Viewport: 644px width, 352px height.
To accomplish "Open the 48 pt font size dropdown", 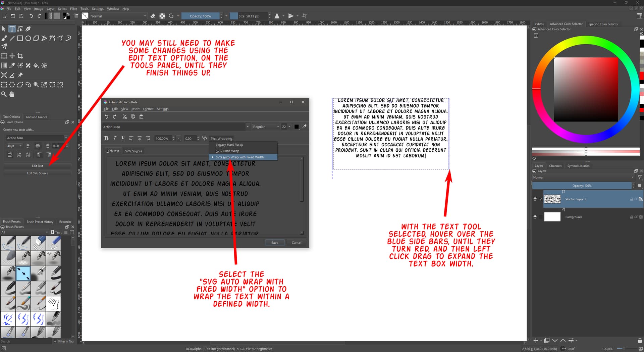I will point(14,146).
